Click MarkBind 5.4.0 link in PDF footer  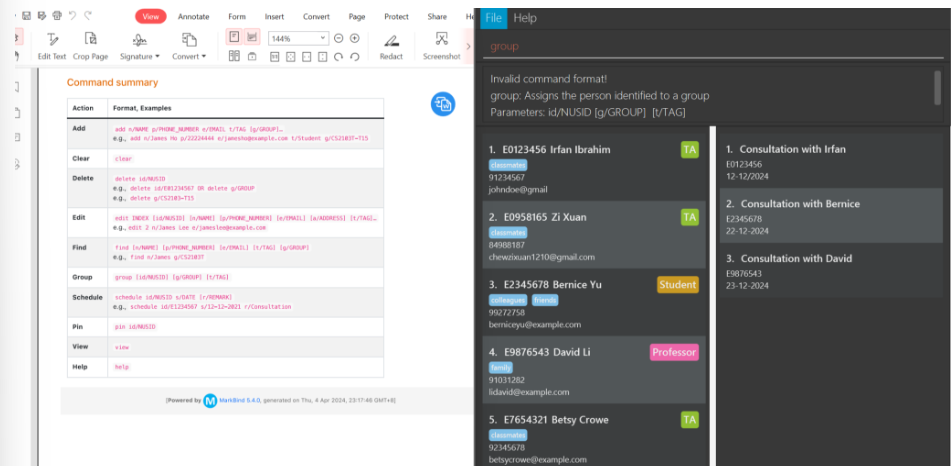(x=240, y=400)
